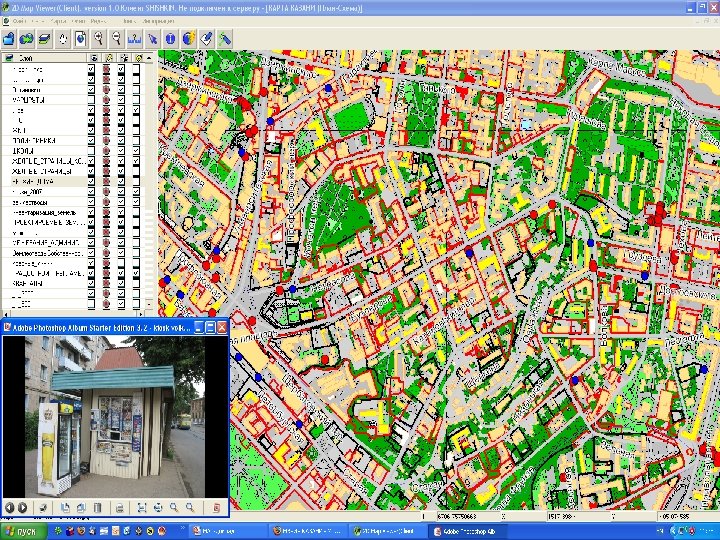Switch to Adobe Photoshop Album taskbar button
The width and height of the screenshot is (720, 540).
[x=468, y=531]
